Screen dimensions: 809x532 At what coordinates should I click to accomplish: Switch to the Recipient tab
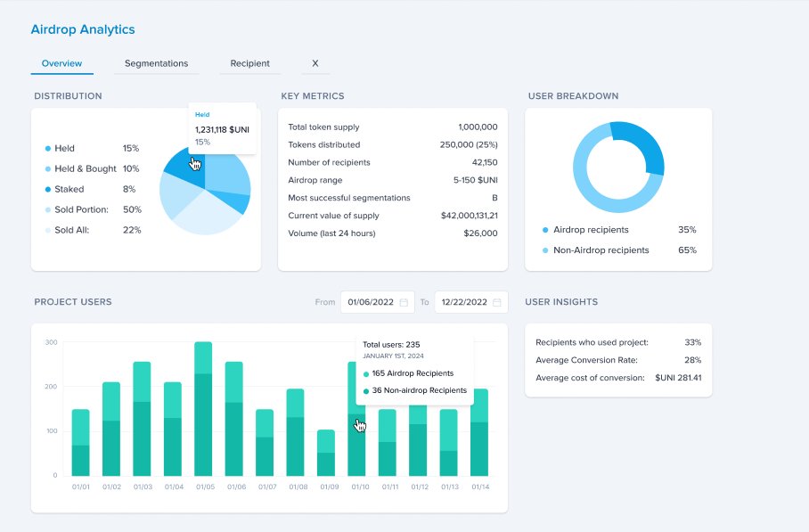click(249, 63)
